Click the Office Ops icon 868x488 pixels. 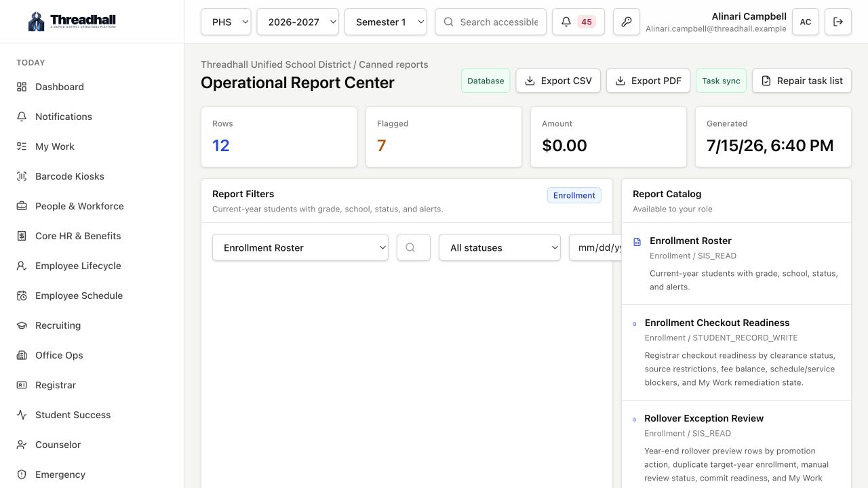tap(22, 355)
